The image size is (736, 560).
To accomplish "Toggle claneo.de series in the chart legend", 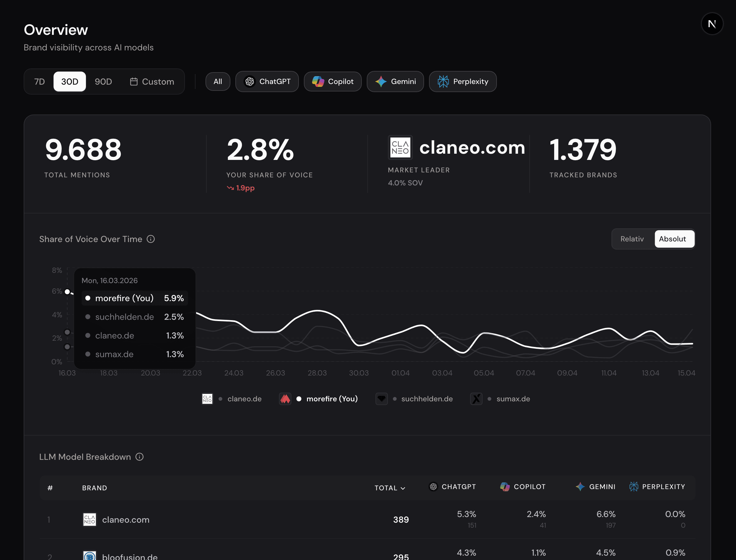I will [232, 399].
